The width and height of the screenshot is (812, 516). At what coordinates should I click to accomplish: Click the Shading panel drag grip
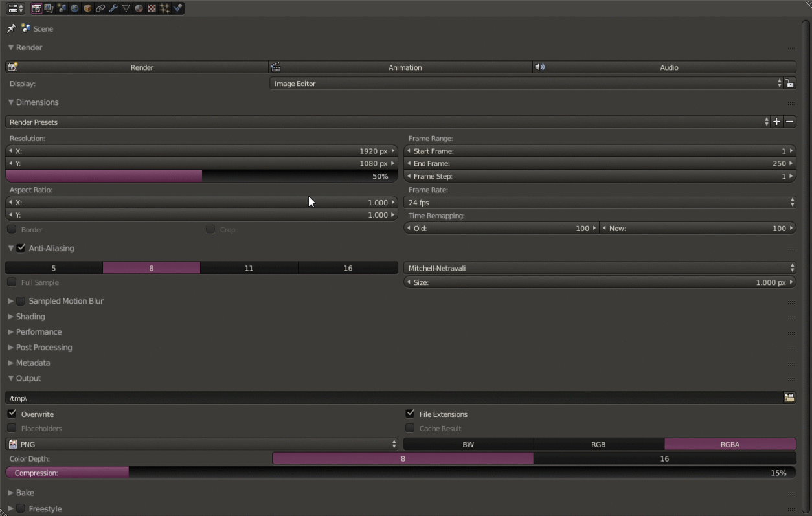(791, 317)
